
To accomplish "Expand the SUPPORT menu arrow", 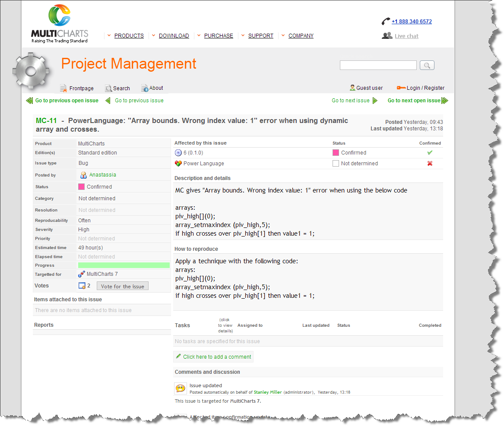I will point(243,35).
